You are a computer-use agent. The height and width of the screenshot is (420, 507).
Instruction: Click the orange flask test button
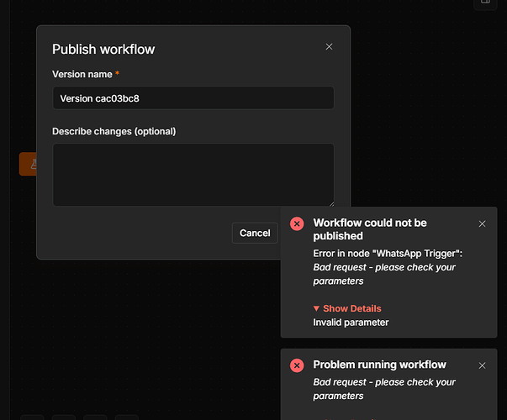pos(29,164)
